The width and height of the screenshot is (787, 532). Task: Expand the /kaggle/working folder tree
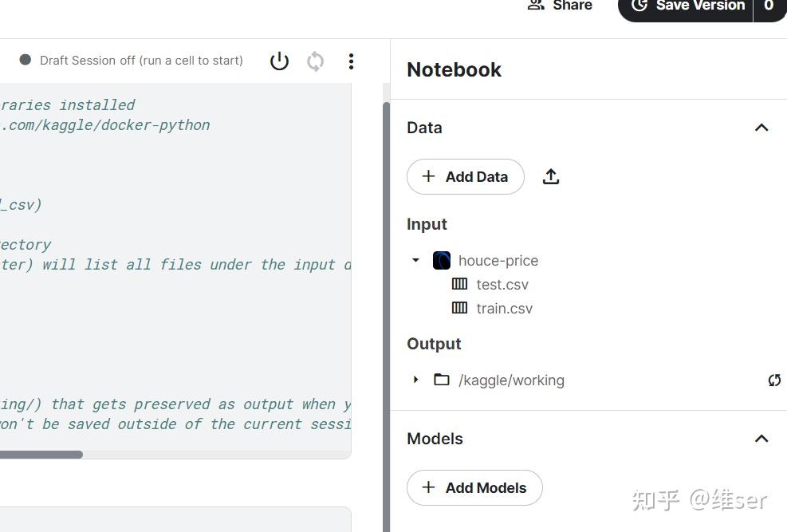[415, 380]
